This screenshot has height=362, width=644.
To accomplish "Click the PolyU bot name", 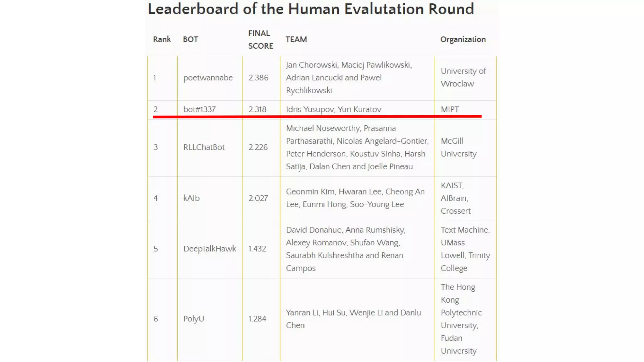I will tap(194, 319).
